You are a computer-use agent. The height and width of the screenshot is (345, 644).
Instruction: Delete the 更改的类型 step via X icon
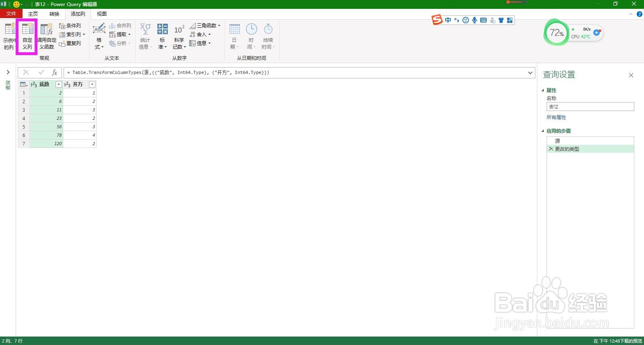click(x=551, y=149)
